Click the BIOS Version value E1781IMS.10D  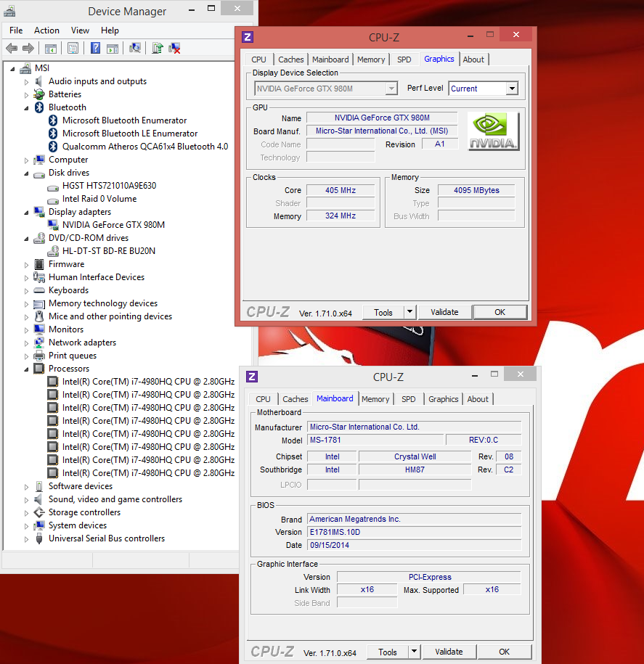pyautogui.click(x=415, y=533)
